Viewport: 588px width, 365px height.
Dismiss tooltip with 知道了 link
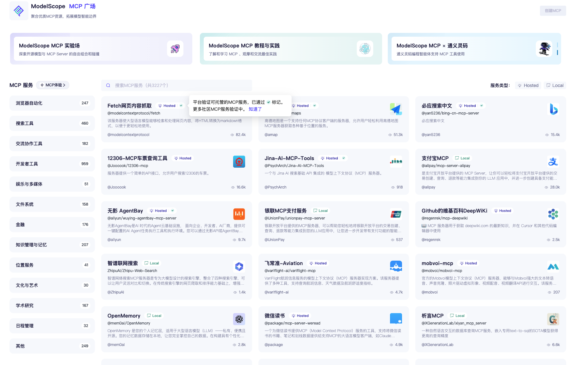click(x=255, y=109)
